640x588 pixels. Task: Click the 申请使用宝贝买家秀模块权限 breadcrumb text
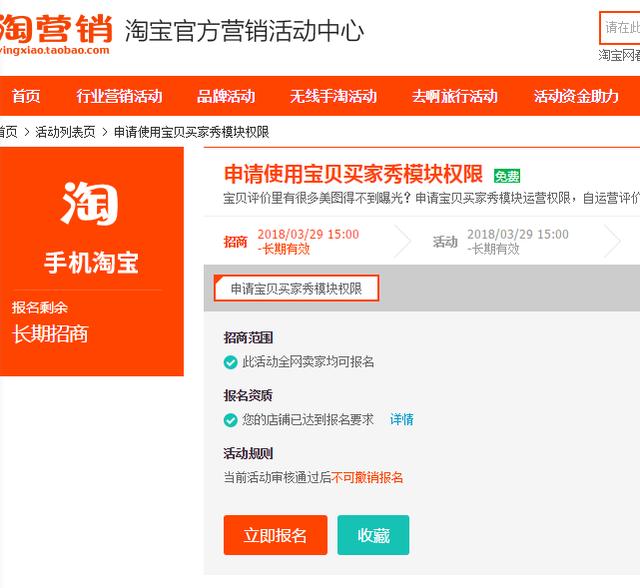[x=191, y=132]
